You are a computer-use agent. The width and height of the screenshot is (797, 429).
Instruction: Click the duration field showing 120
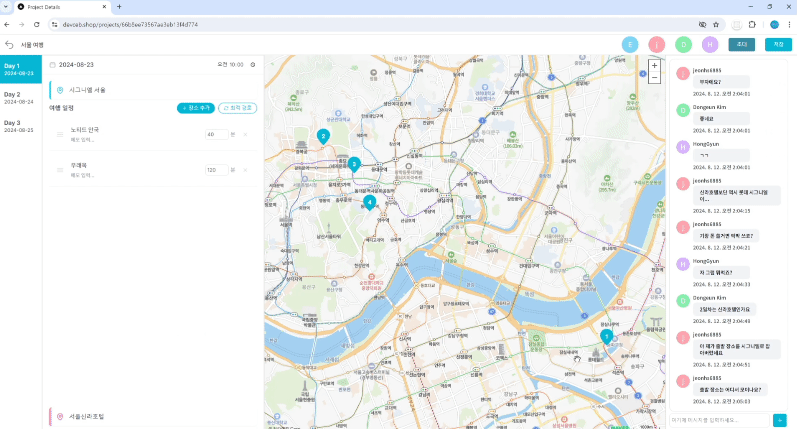pyautogui.click(x=215, y=170)
